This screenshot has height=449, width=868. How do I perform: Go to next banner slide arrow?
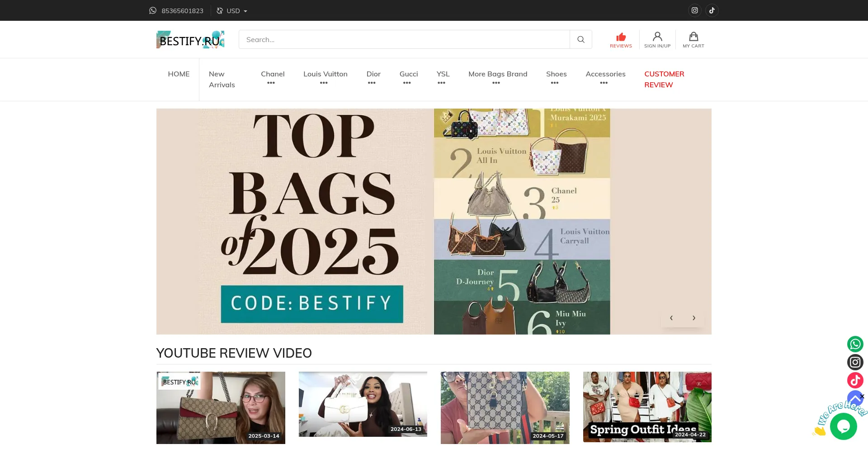(694, 318)
